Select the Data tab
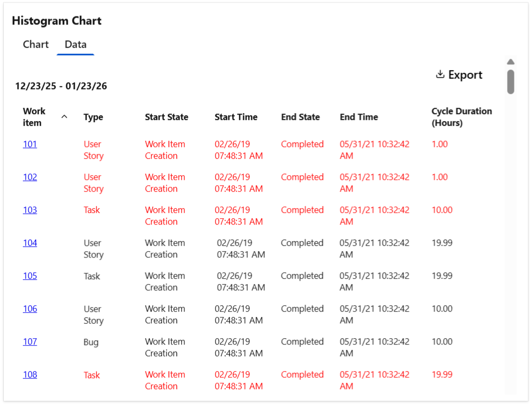The width and height of the screenshot is (532, 404). [x=75, y=45]
